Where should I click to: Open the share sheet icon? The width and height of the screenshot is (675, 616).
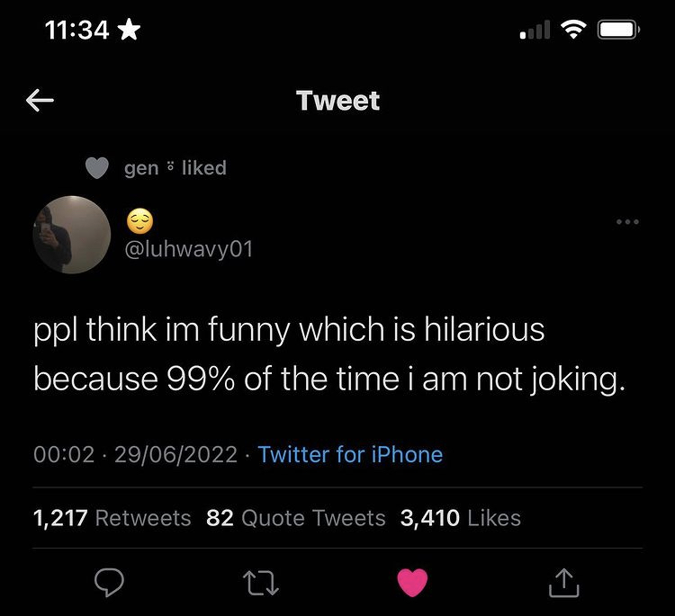(x=563, y=585)
